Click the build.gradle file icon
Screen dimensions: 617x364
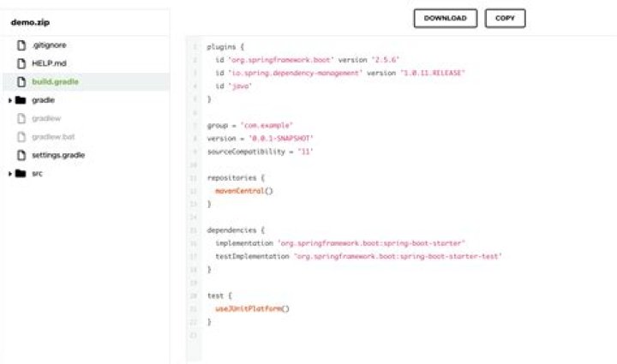(x=21, y=81)
